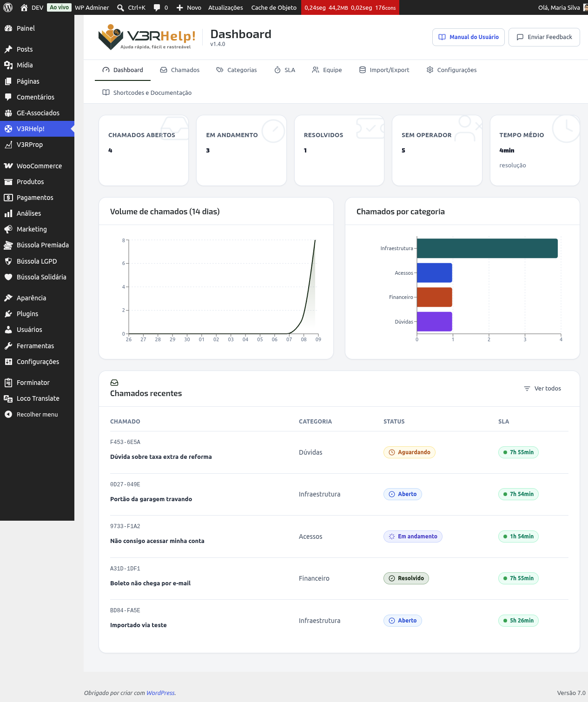The height and width of the screenshot is (702, 588).
Task: Click the 5h 26min SLA badge
Action: pyautogui.click(x=518, y=621)
